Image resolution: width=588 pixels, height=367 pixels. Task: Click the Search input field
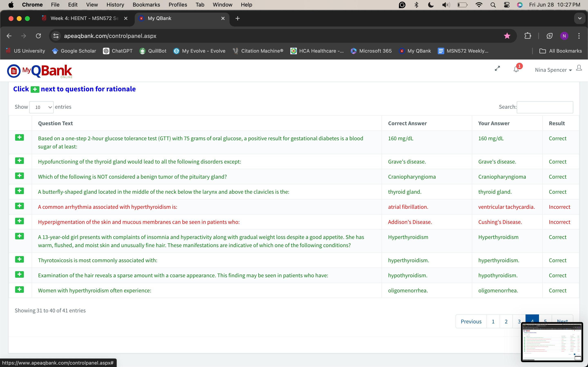tap(545, 107)
